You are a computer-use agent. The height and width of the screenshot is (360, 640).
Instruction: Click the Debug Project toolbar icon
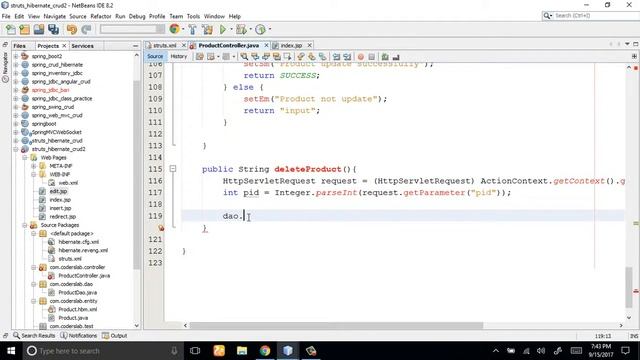tap(241, 29)
